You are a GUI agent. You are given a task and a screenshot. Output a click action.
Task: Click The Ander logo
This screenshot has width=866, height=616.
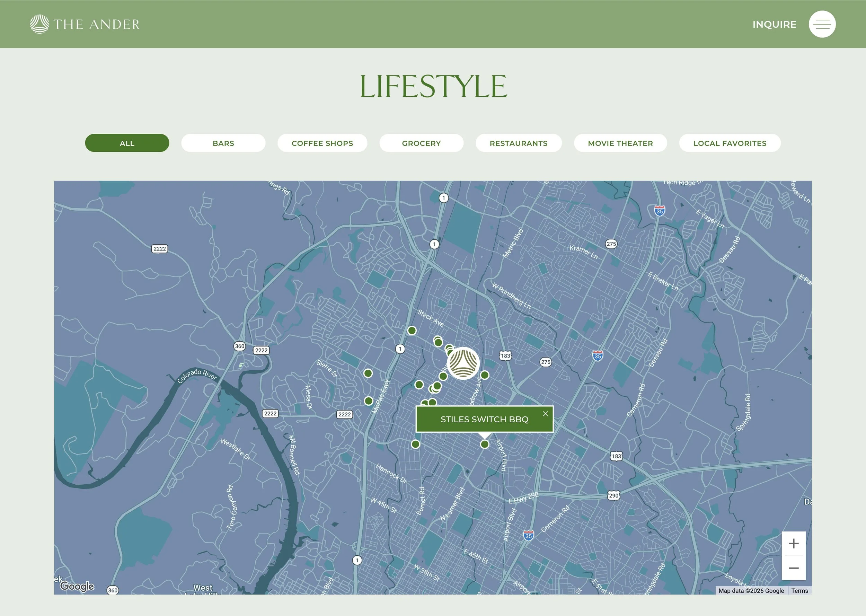[x=85, y=24]
